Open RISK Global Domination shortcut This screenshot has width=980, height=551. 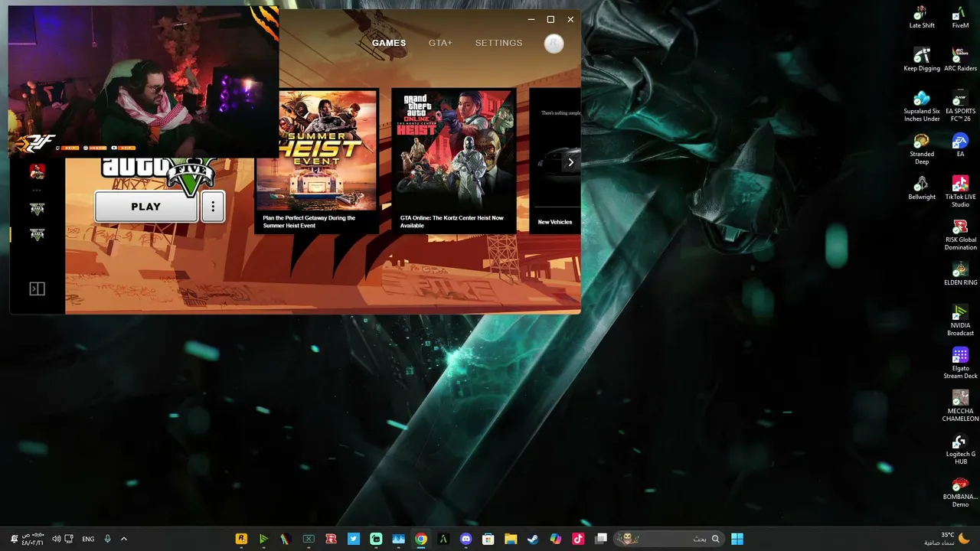960,235
